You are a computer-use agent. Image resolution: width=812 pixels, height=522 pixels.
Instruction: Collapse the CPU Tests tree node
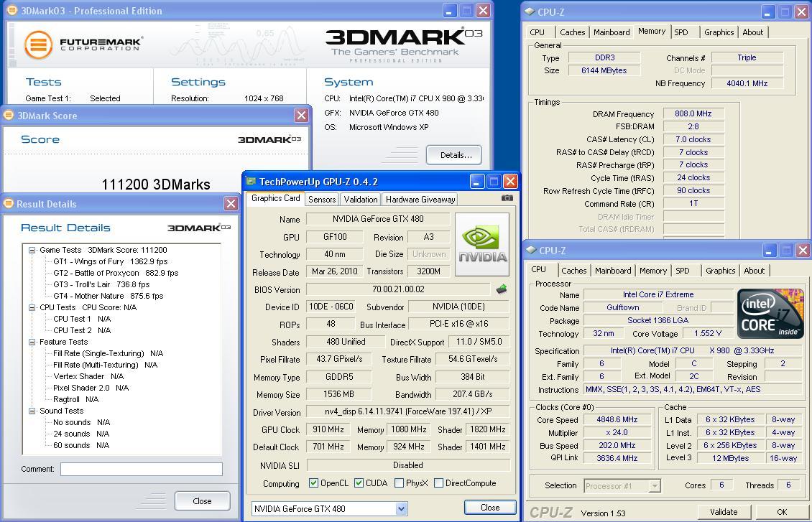pos(32,307)
